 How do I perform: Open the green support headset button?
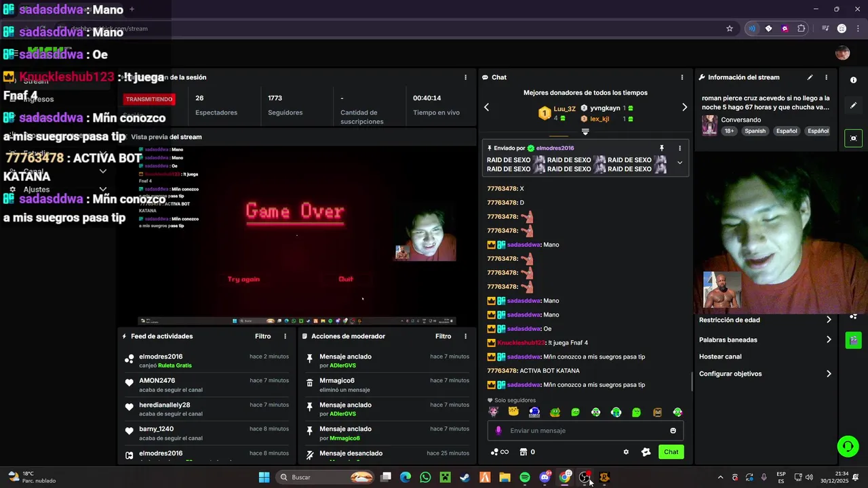[x=848, y=446]
